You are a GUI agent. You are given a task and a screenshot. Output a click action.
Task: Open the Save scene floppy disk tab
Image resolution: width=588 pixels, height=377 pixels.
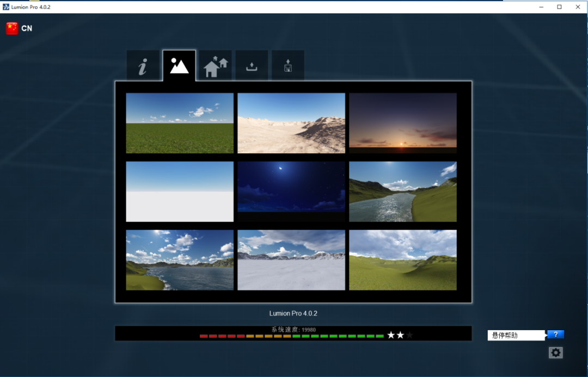click(288, 66)
